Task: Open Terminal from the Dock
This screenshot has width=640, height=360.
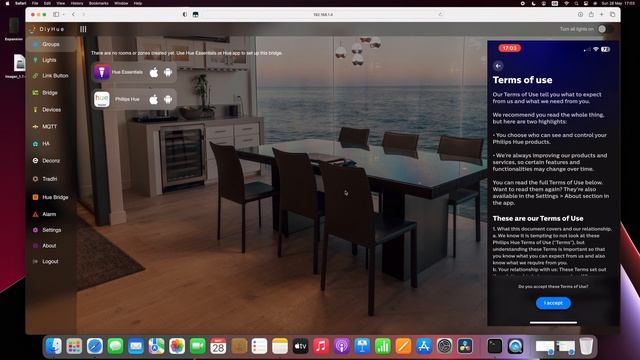Action: (x=495, y=346)
